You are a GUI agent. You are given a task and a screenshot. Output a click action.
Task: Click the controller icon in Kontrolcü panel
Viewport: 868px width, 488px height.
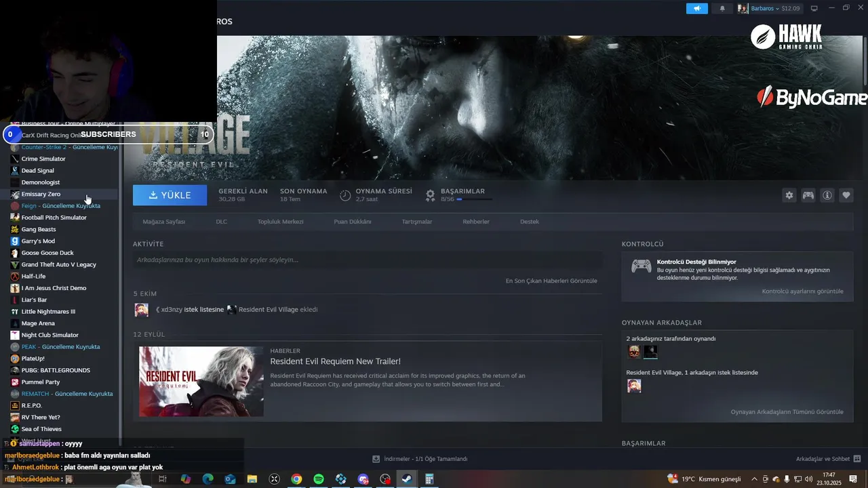(x=642, y=266)
